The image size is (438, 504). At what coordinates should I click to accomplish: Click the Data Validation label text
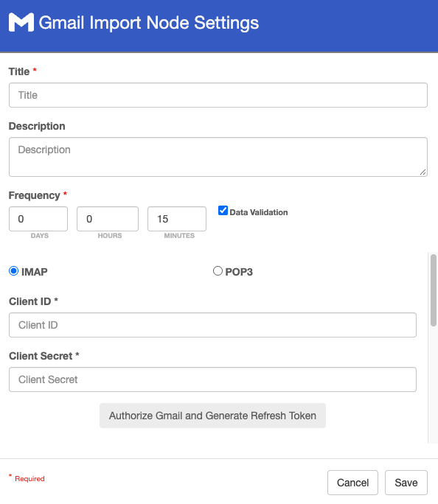click(259, 212)
